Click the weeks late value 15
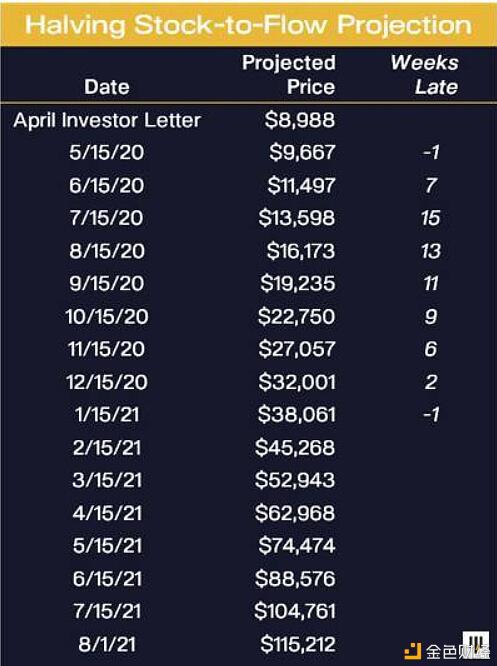Screen dimensions: 497x666 pos(431,218)
